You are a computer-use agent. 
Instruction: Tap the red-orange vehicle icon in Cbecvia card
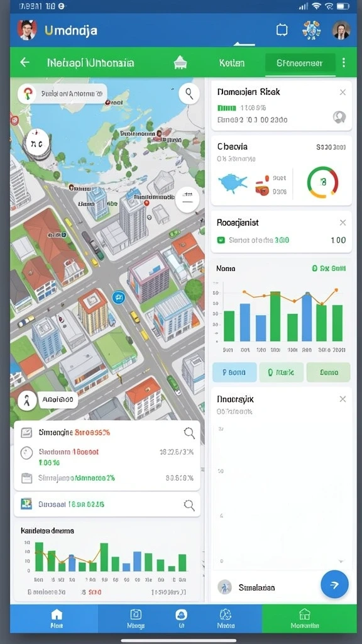262,186
